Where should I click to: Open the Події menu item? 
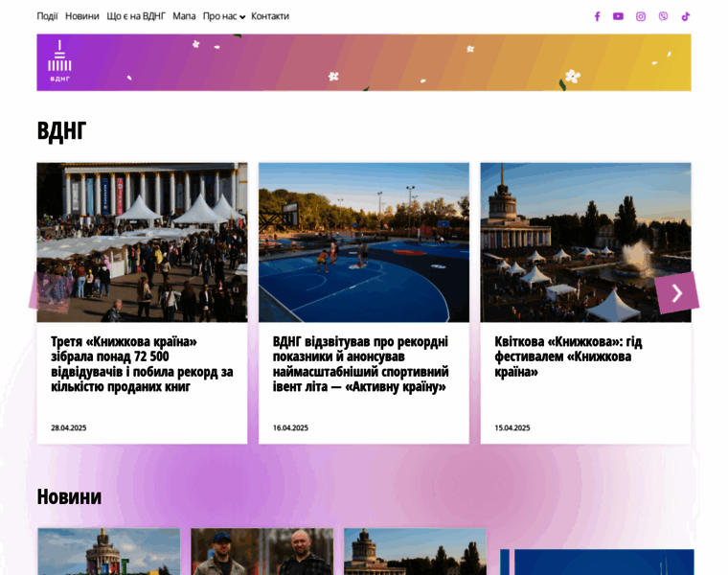47,16
